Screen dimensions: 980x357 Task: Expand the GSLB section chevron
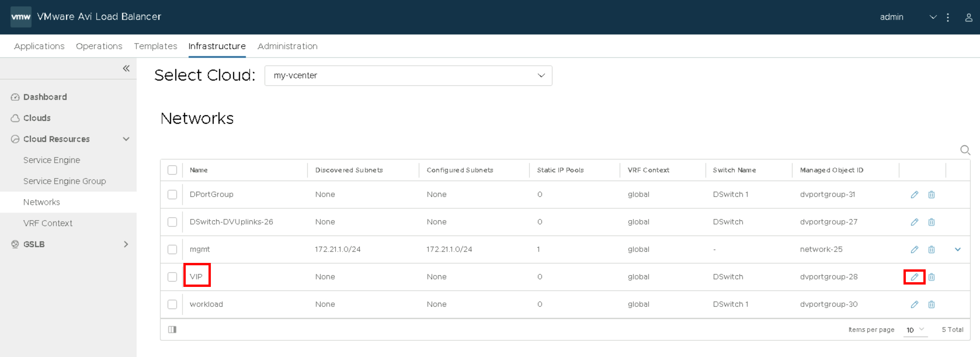(126, 244)
